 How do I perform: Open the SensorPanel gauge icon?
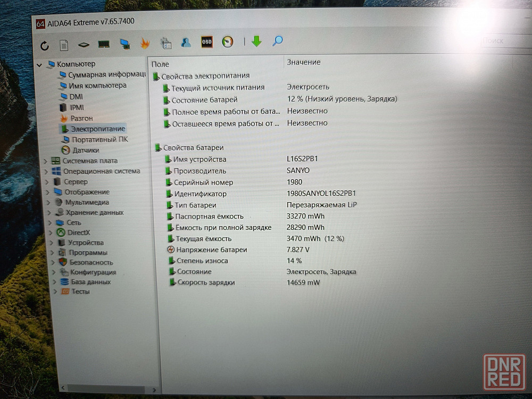coord(228,41)
